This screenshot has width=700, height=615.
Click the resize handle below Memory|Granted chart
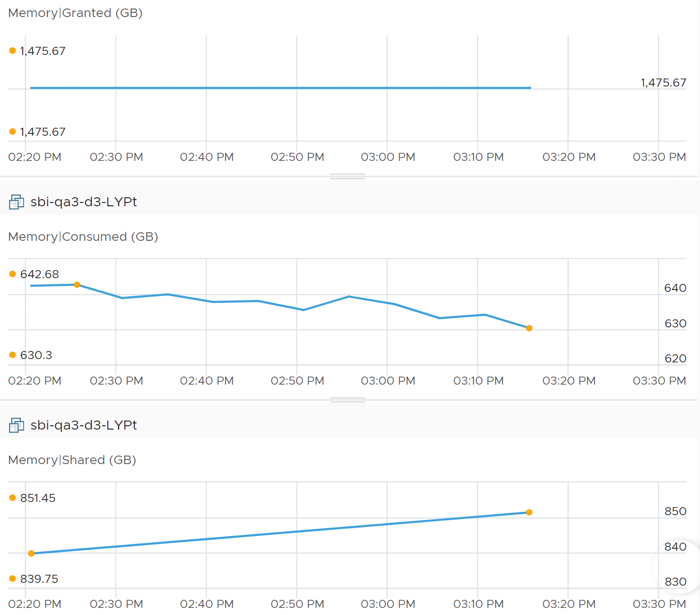point(347,176)
